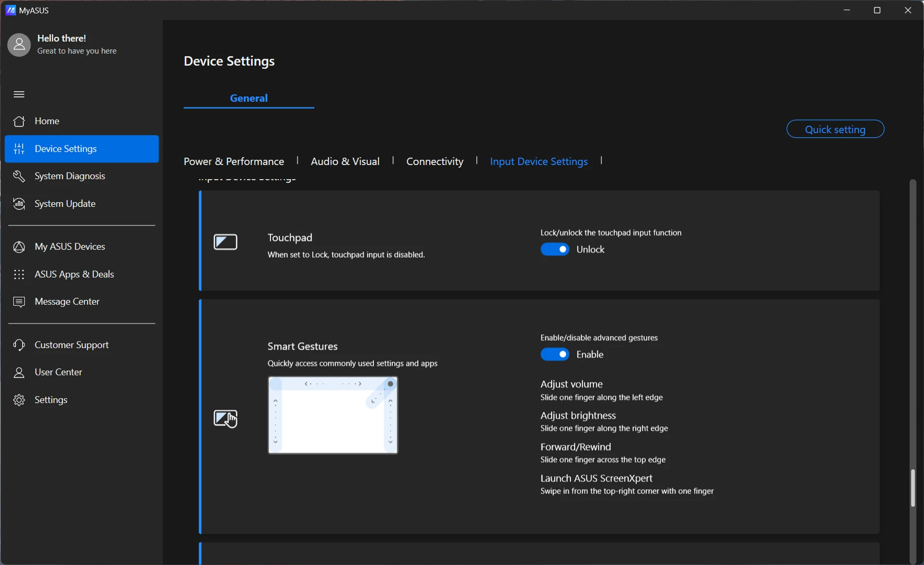Click the Customer Support headset icon
Image resolution: width=924 pixels, height=565 pixels.
pos(19,345)
